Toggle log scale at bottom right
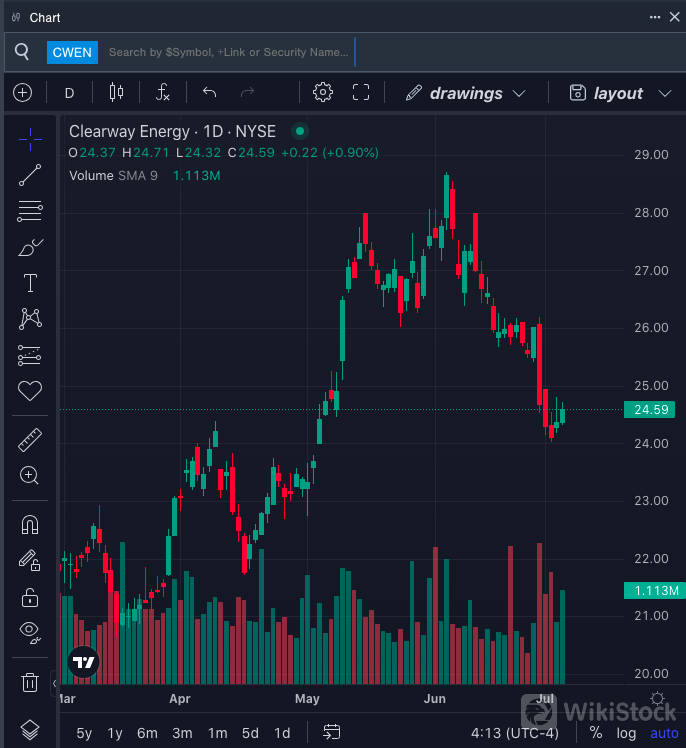686x748 pixels. click(x=626, y=733)
